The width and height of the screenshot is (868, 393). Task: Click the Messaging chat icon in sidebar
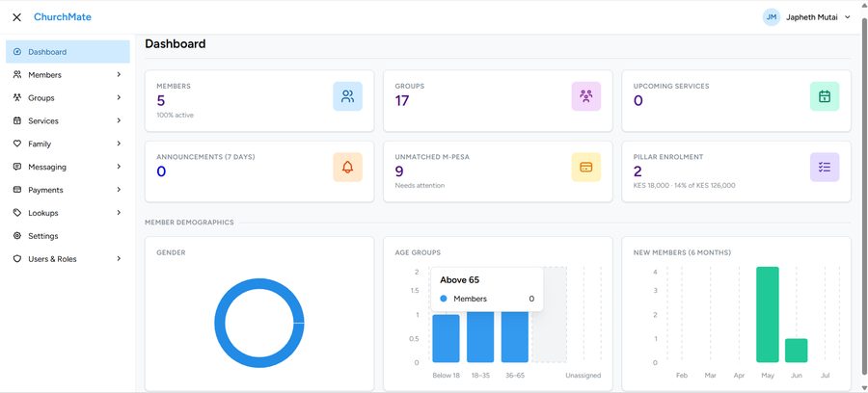pos(17,167)
